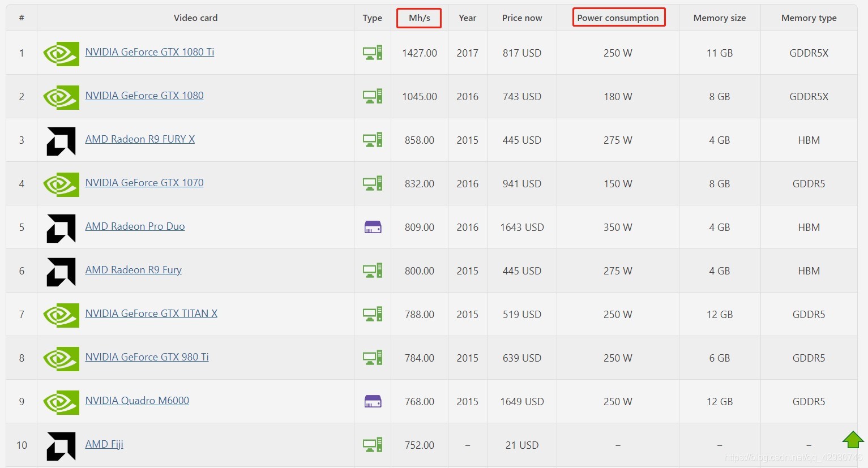The width and height of the screenshot is (868, 468).
Task: Click the NVIDIA logo beside GTX 980 Ti
Action: (61, 359)
